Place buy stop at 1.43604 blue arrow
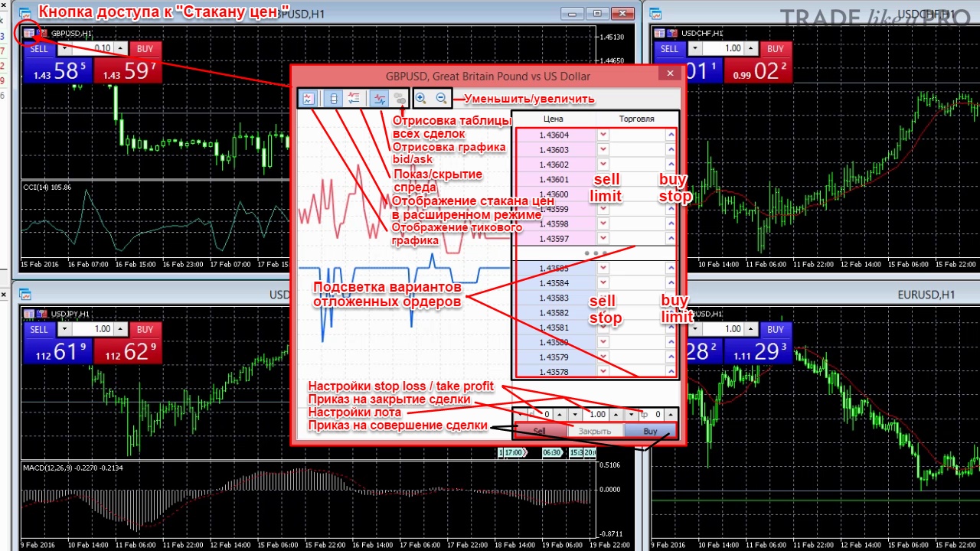 point(671,135)
